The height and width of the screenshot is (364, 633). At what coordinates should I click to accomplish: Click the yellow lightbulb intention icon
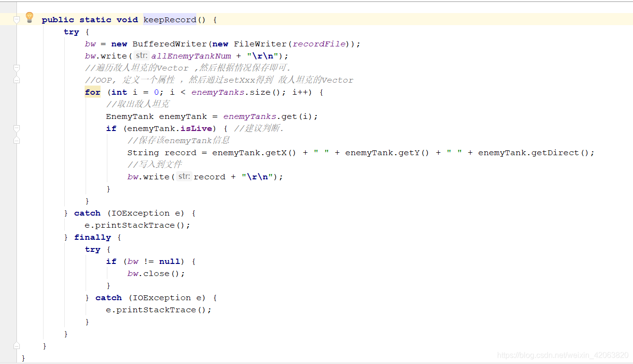(x=29, y=18)
